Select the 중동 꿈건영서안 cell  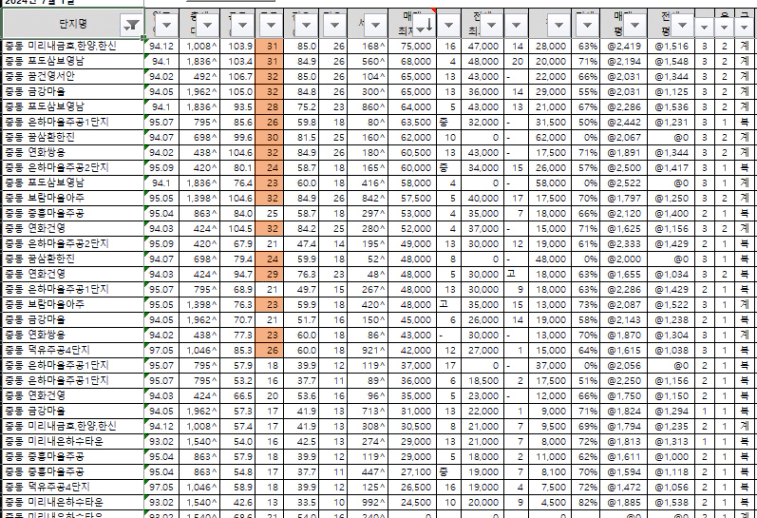[73, 76]
